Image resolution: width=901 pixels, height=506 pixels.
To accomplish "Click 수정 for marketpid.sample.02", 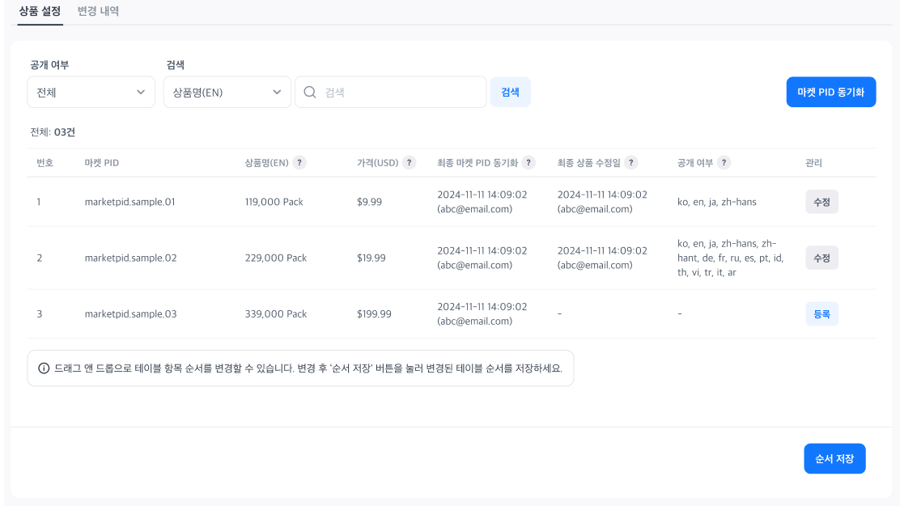I will click(821, 258).
